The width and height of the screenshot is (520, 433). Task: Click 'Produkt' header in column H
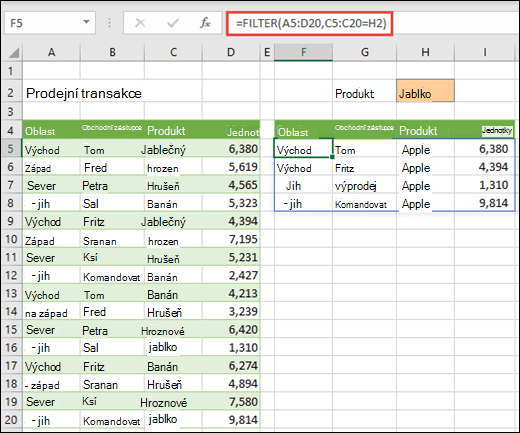pos(425,130)
